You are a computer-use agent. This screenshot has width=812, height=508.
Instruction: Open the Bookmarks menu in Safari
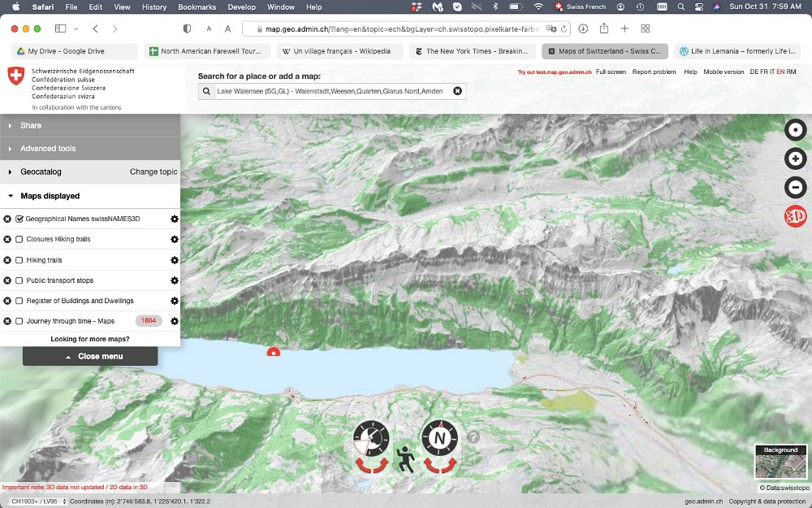point(197,7)
